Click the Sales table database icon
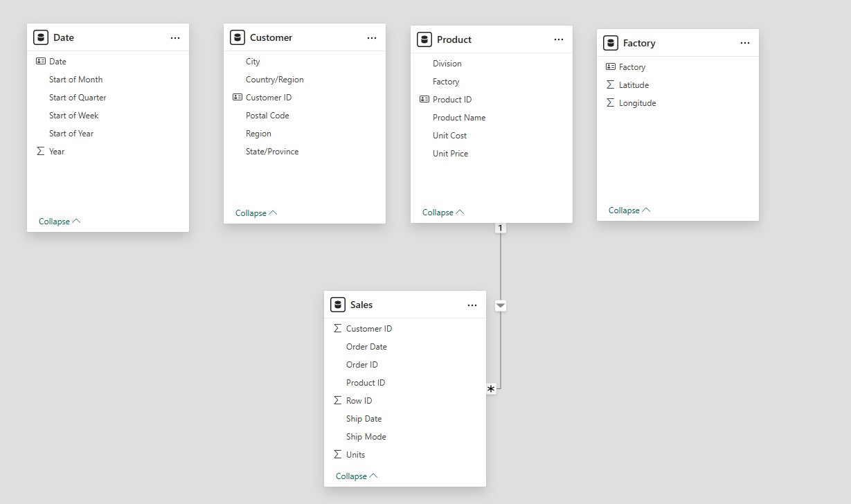Viewport: 851px width, 504px height. [338, 305]
